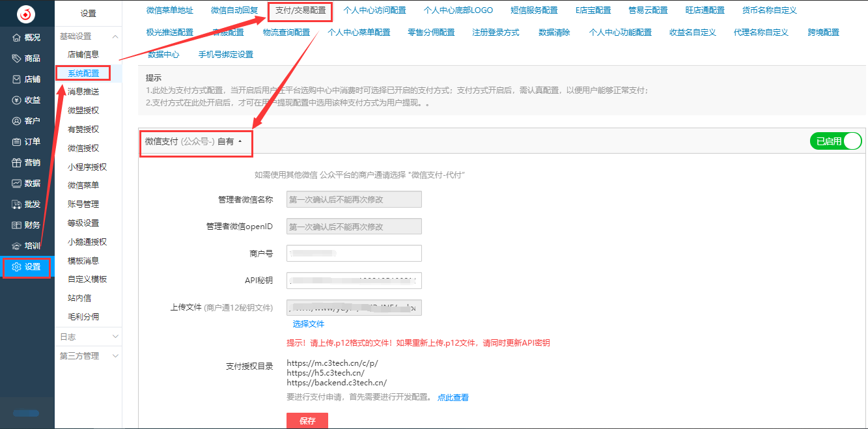Switch to 数据清除 tab
The width and height of the screenshot is (868, 429).
(554, 33)
